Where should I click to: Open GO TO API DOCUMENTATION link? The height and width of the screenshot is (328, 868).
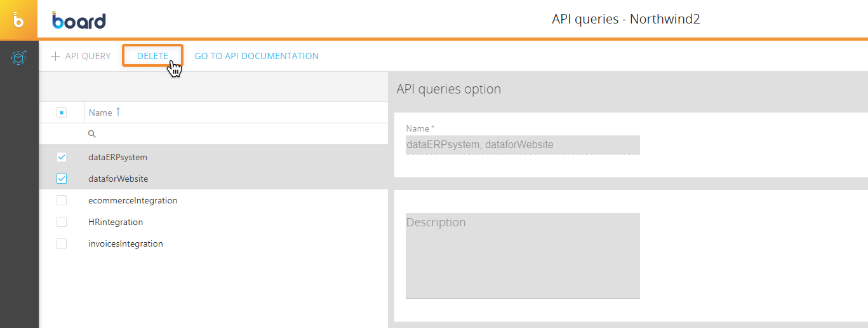(x=257, y=56)
